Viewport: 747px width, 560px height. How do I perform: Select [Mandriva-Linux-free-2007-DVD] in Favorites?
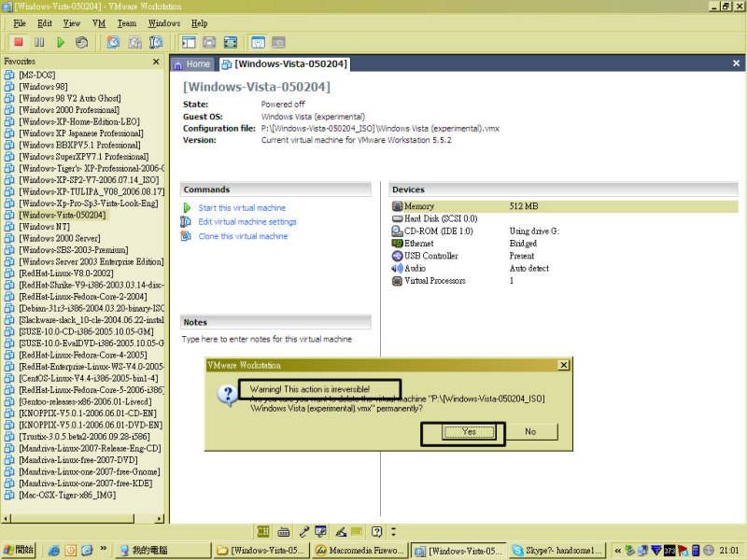[78, 460]
